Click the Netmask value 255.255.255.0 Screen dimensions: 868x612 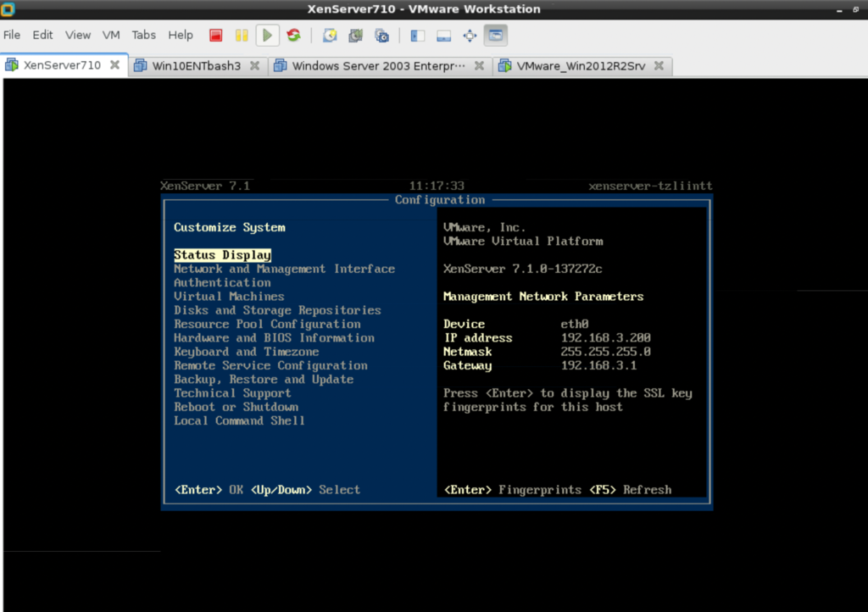605,352
